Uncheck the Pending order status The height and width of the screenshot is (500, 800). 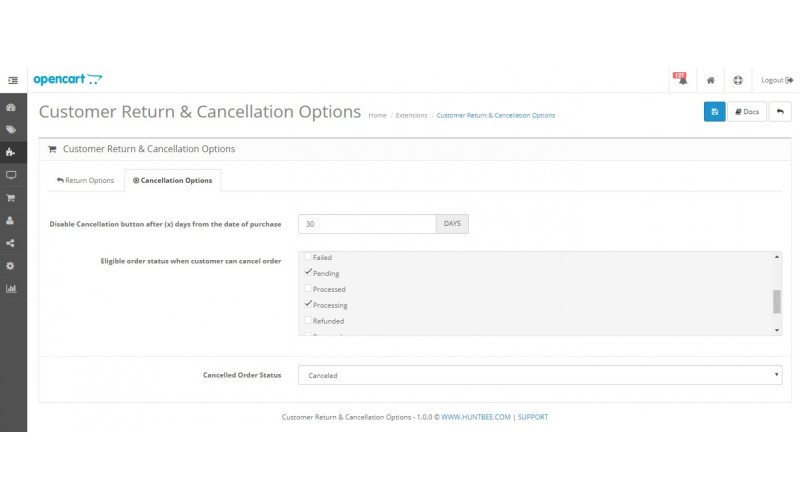(x=308, y=273)
